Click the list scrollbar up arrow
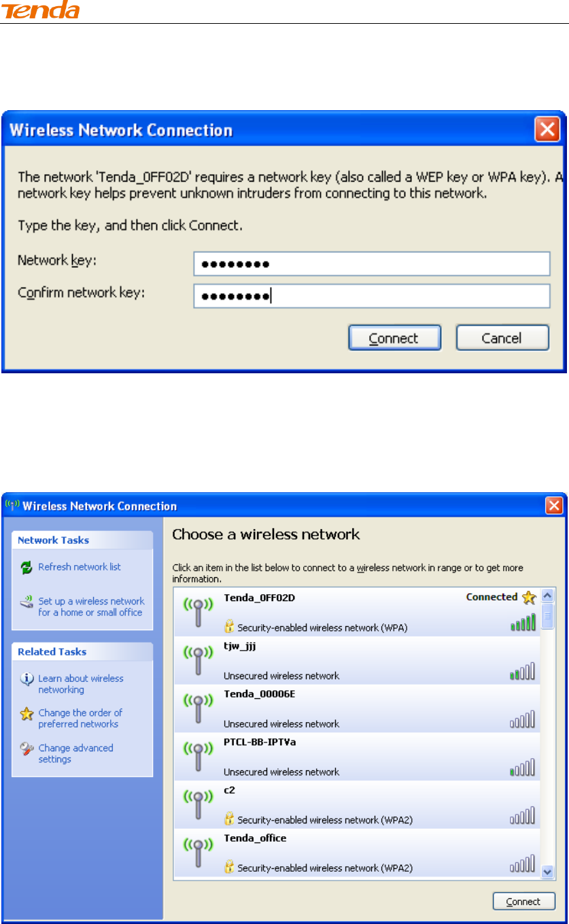 [x=548, y=594]
